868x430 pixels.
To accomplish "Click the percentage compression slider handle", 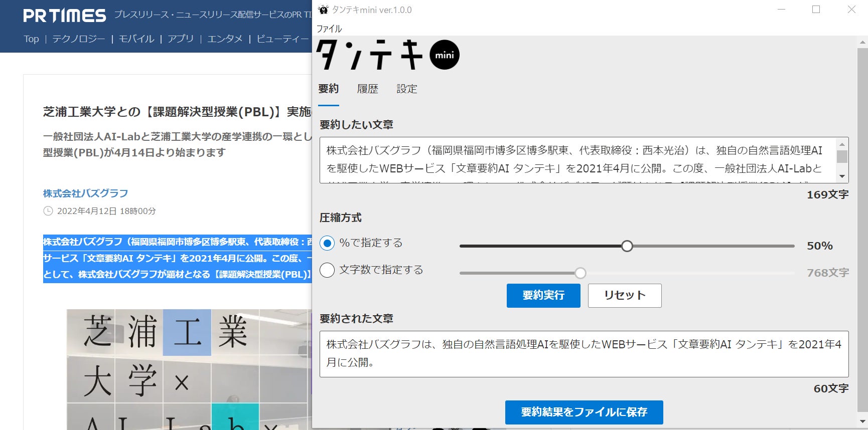I will (x=627, y=246).
